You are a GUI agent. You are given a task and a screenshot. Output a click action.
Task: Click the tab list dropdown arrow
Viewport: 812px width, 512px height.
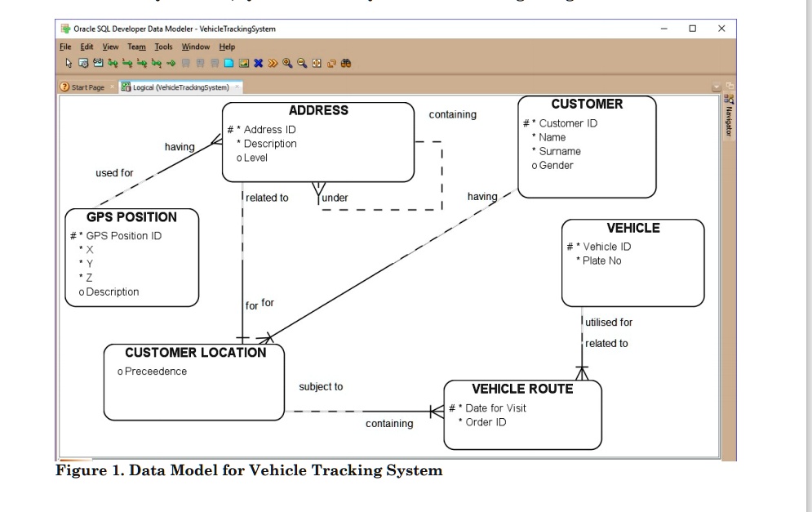tap(717, 87)
